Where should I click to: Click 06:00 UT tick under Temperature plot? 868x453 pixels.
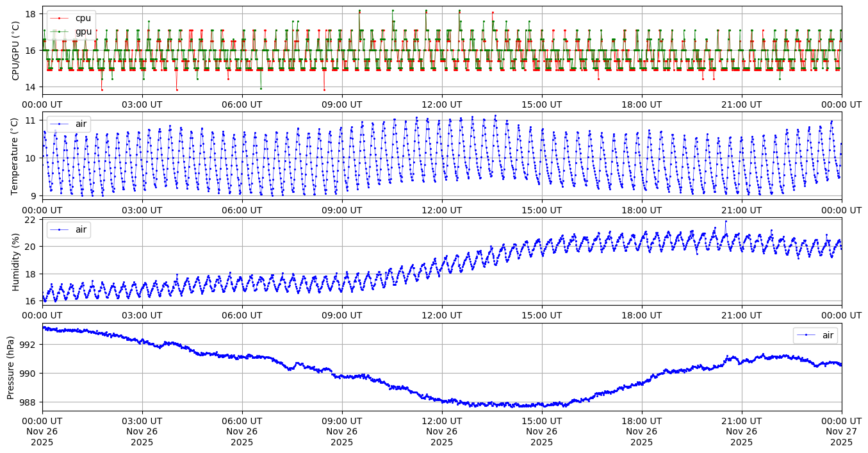pos(242,210)
